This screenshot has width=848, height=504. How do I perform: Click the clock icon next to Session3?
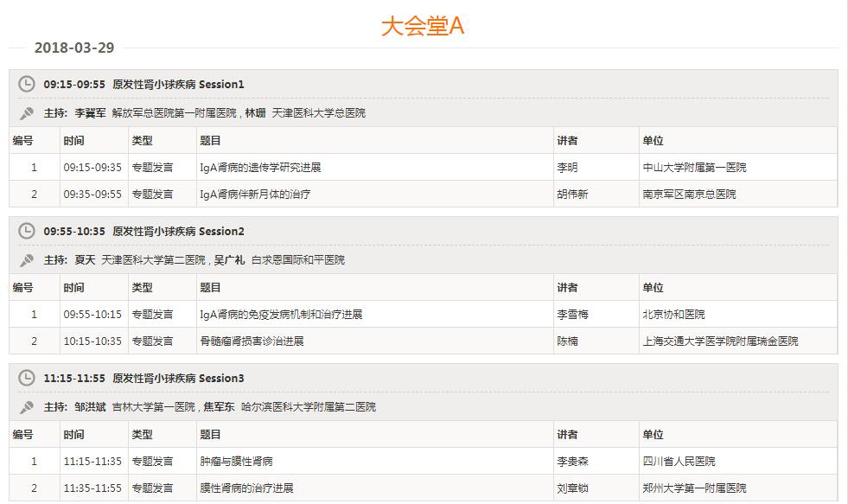(25, 379)
